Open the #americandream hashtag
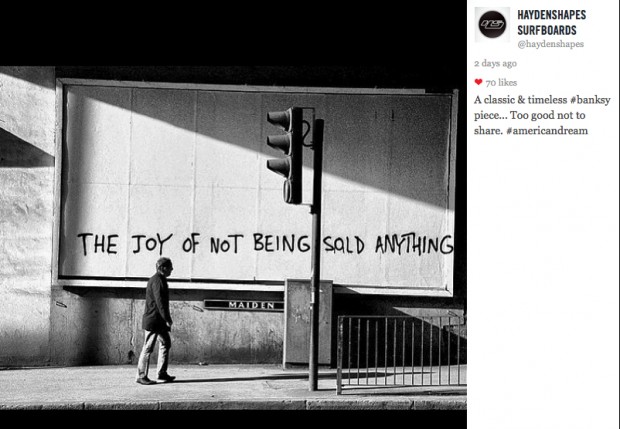This screenshot has width=620, height=429. click(x=546, y=130)
